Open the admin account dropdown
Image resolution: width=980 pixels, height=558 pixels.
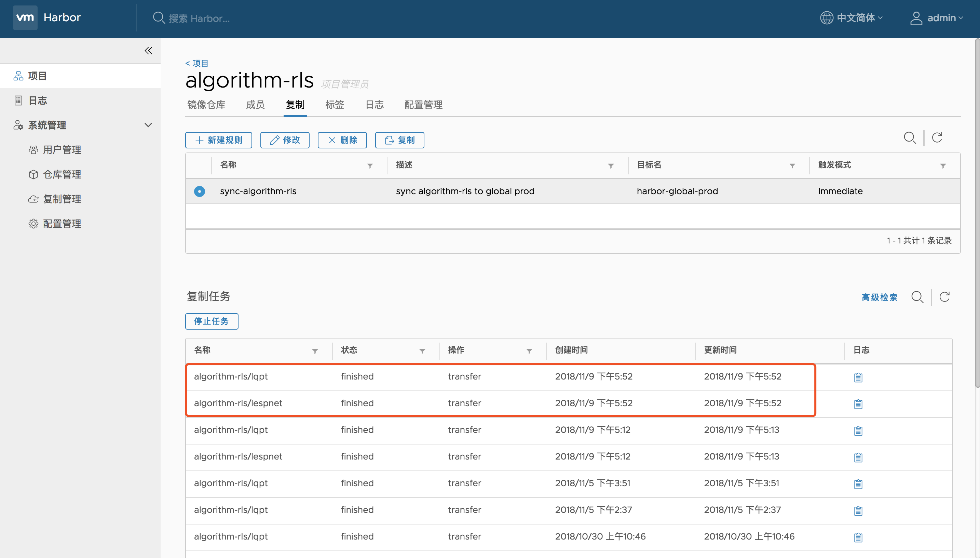click(945, 18)
